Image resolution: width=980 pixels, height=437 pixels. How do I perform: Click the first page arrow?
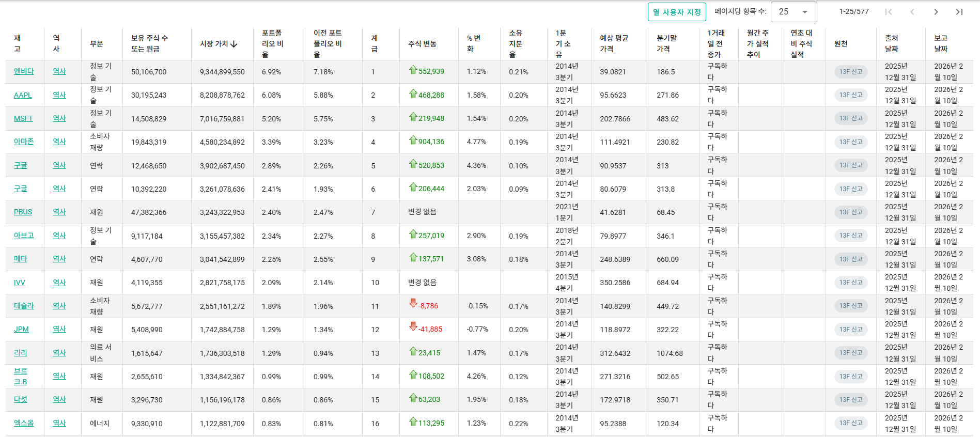click(x=889, y=12)
